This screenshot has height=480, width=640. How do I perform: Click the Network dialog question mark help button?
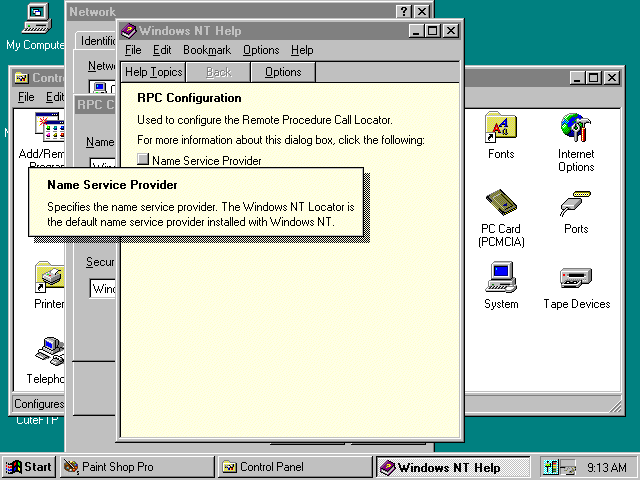click(x=404, y=11)
